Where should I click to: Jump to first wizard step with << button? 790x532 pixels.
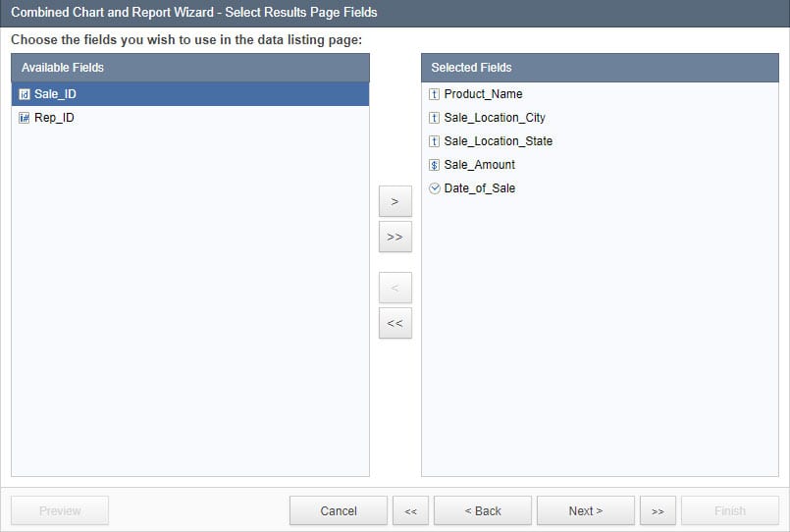point(410,510)
